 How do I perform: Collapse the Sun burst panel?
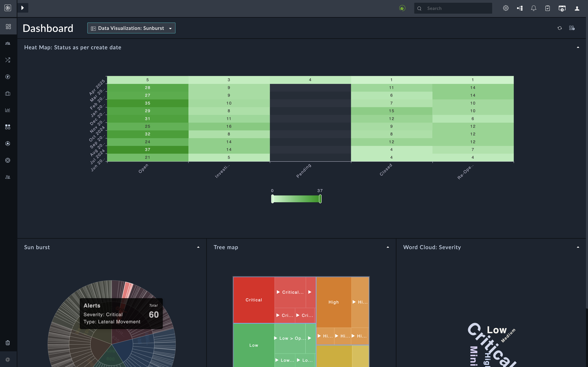click(x=198, y=247)
